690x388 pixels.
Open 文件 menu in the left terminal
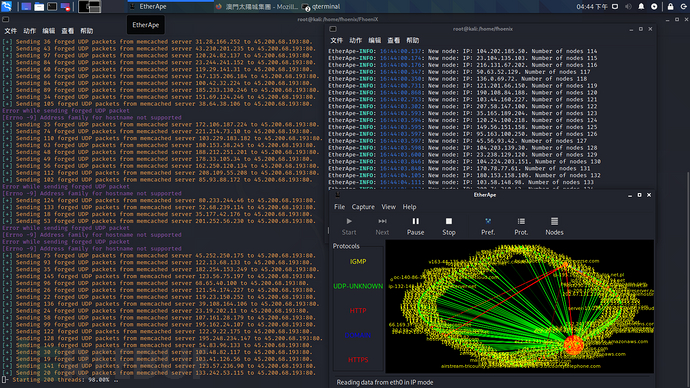point(11,31)
